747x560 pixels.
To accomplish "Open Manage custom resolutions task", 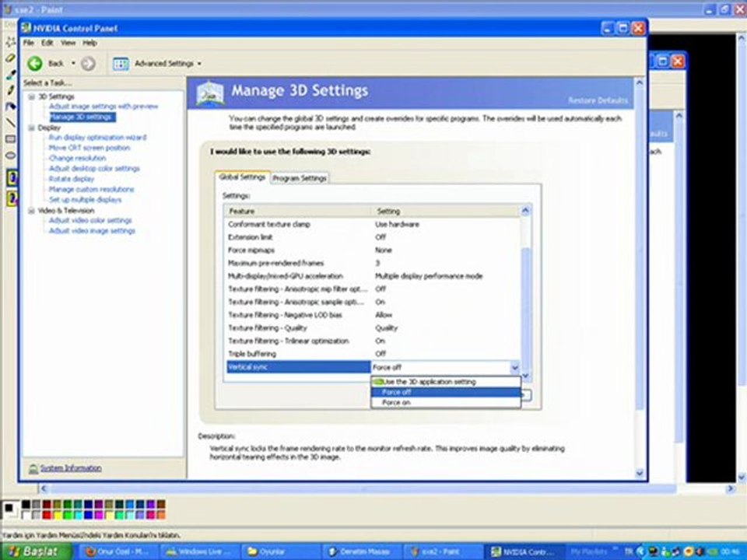I will point(92,190).
